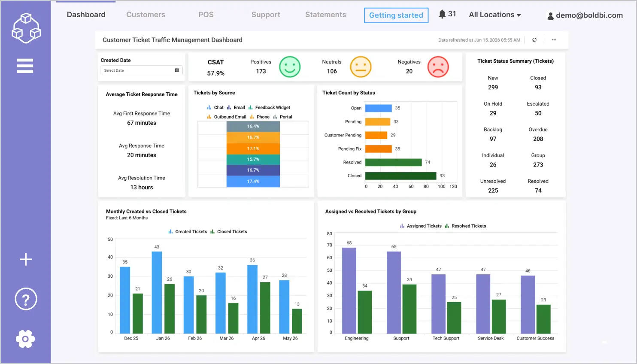
Task: Click the plus icon in sidebar
Action: [x=26, y=259]
